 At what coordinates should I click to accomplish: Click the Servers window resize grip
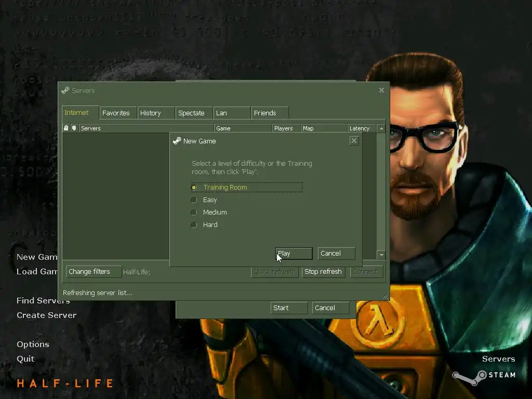tap(385, 296)
